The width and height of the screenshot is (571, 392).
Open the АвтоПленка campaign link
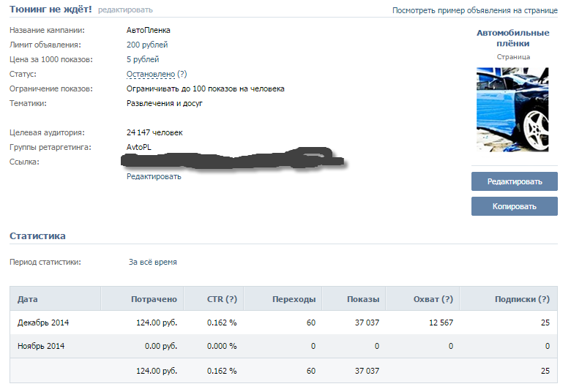click(x=148, y=31)
